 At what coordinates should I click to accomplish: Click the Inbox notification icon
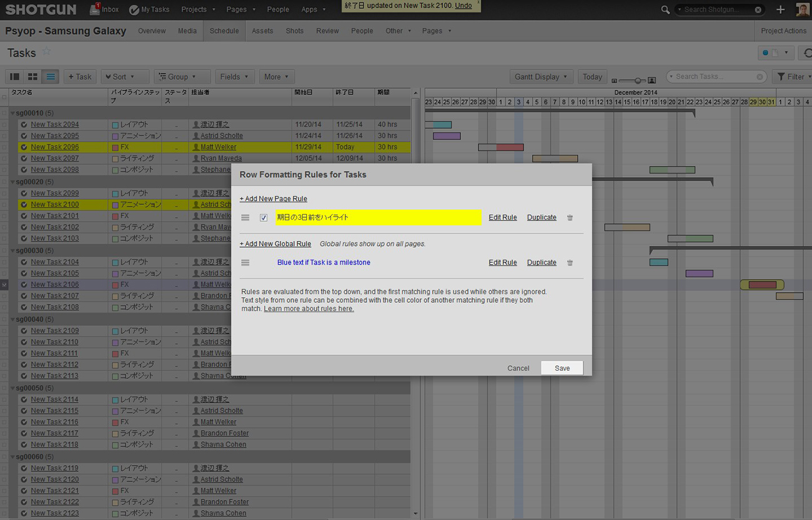96,9
